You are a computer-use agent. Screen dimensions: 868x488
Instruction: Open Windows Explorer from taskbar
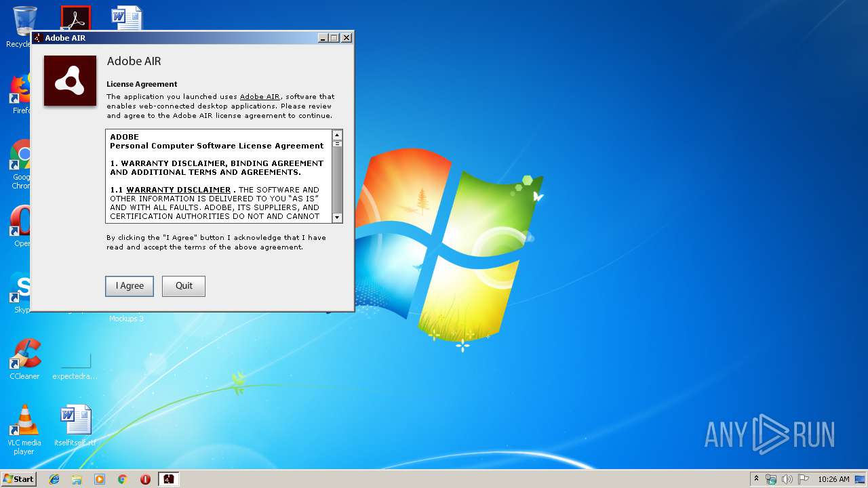coord(77,479)
